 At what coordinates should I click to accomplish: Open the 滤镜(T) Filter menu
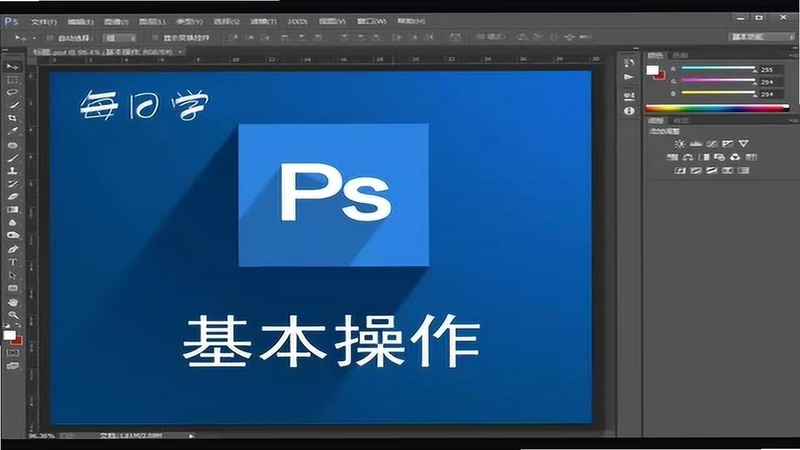(263, 22)
